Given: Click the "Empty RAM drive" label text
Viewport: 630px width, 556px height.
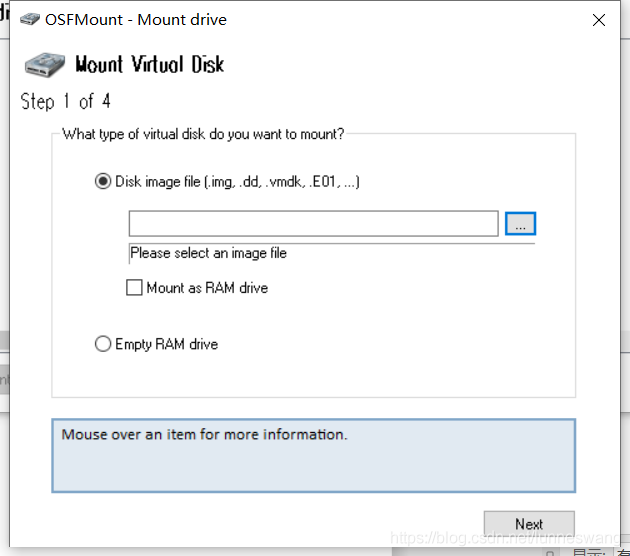Looking at the screenshot, I should click(x=166, y=344).
